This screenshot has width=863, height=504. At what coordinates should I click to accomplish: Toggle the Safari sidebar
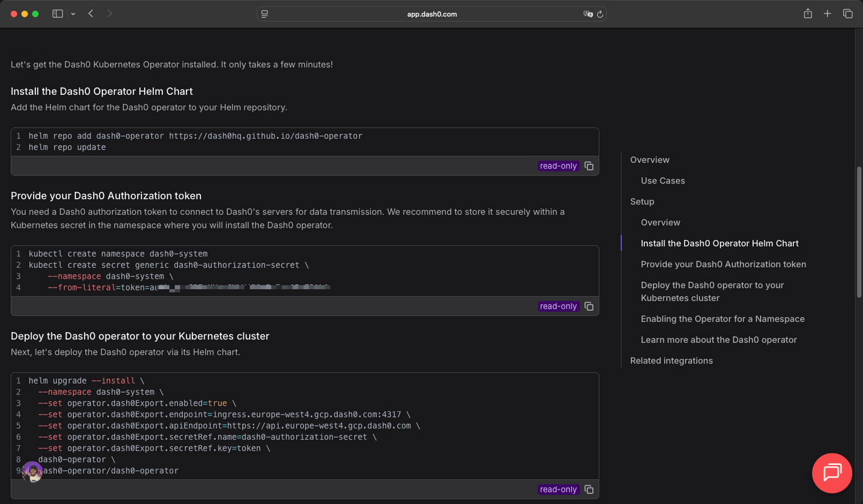point(57,13)
